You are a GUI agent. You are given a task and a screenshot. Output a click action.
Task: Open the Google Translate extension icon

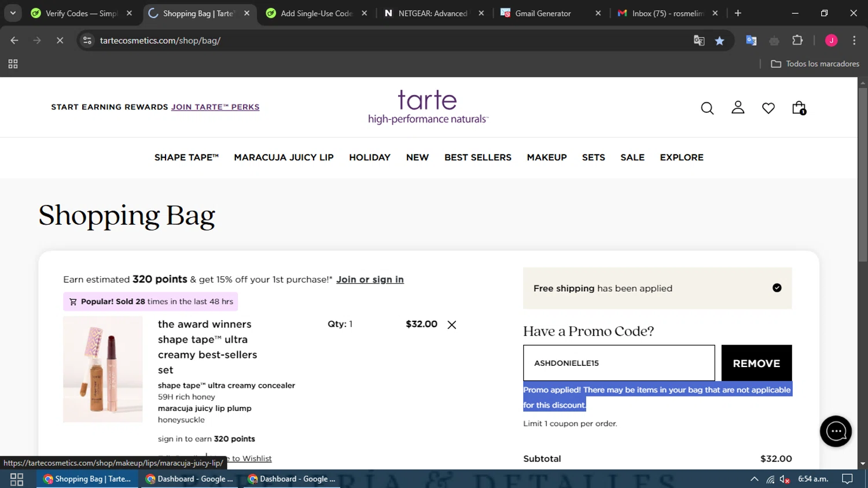click(x=751, y=41)
